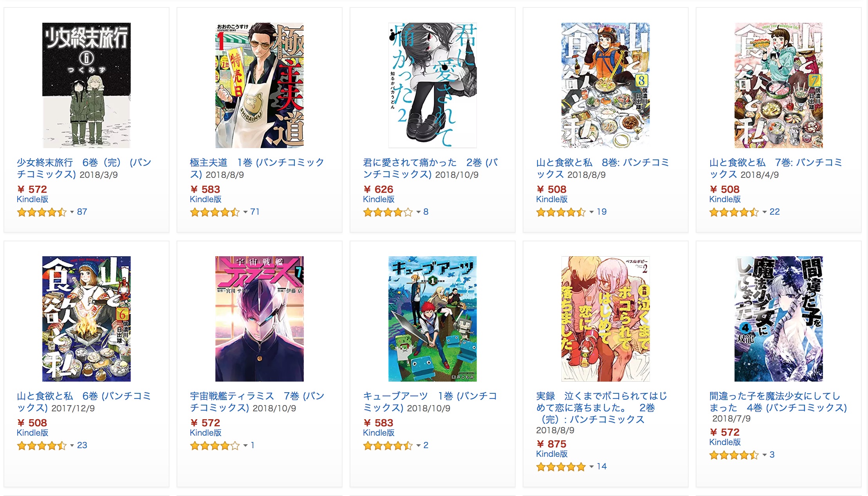868x496 pixels.
Task: Expand rating arrow for 山と食欲と私 7巻
Action: click(x=765, y=212)
